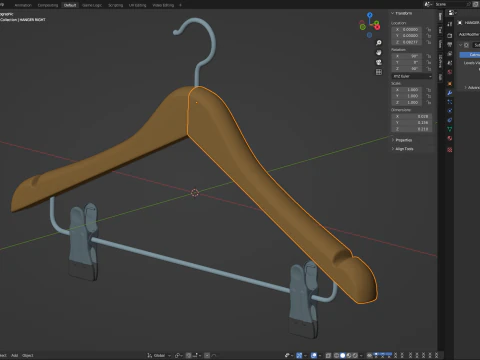Image resolution: width=480 pixels, height=360 pixels.
Task: Toggle lock on Location X
Action: point(429,29)
